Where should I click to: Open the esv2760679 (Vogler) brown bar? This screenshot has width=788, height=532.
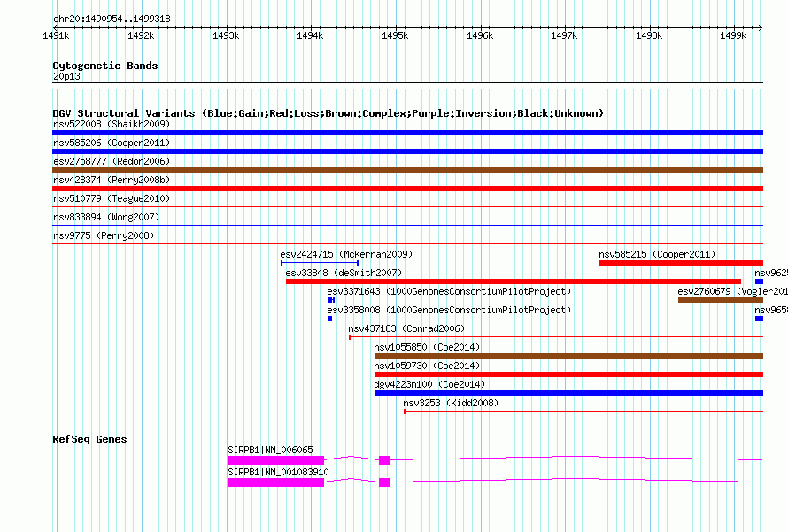pyautogui.click(x=721, y=300)
